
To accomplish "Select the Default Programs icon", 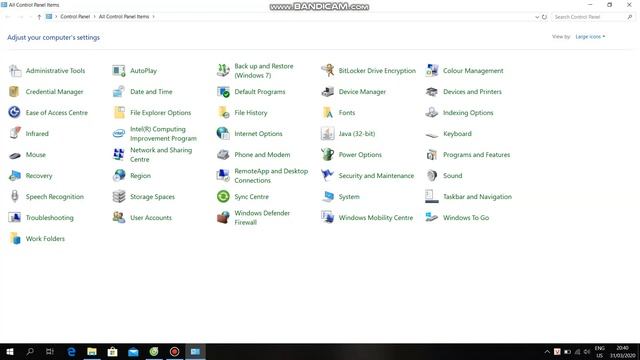I will point(223,91).
